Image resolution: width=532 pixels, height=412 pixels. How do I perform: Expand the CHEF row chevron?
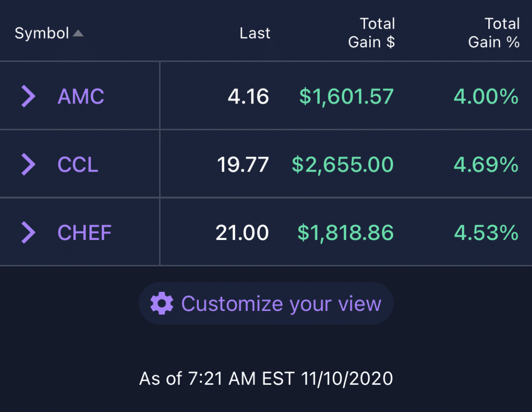point(29,233)
